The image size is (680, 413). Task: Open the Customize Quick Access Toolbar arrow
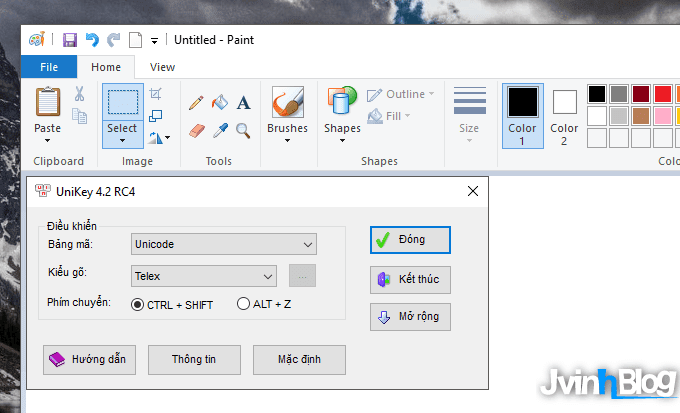[154, 41]
